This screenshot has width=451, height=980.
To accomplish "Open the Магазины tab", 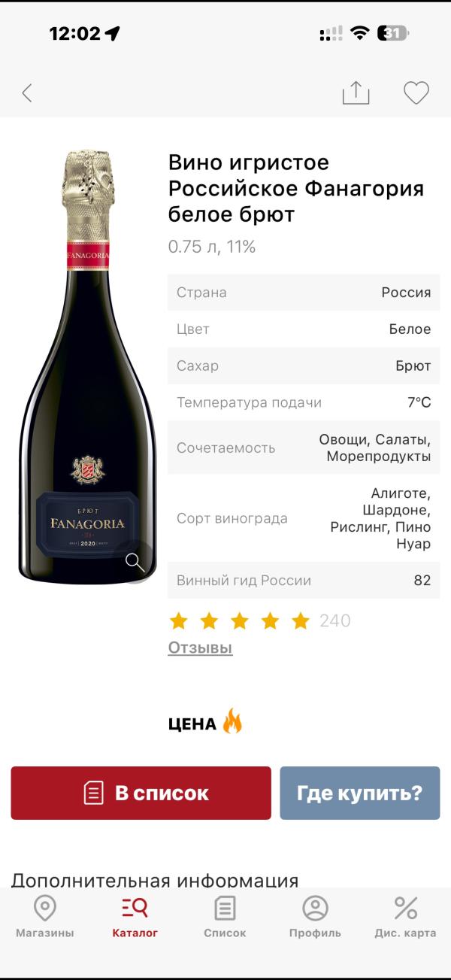I will coord(45,918).
